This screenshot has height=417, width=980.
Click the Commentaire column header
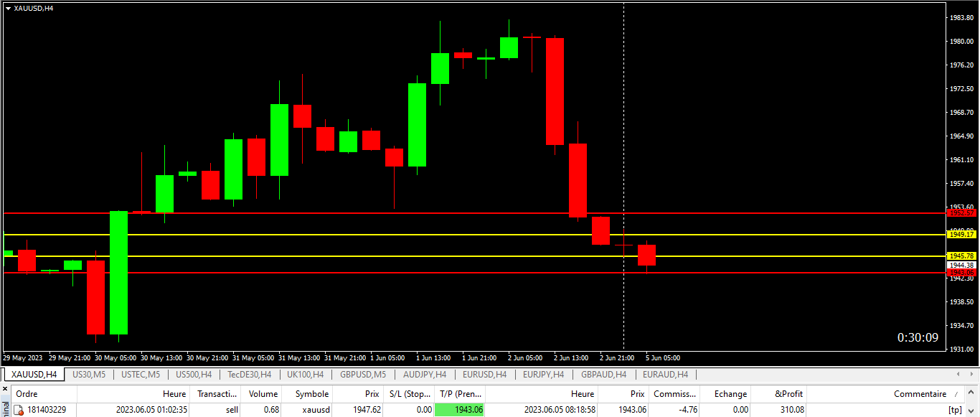(x=920, y=394)
